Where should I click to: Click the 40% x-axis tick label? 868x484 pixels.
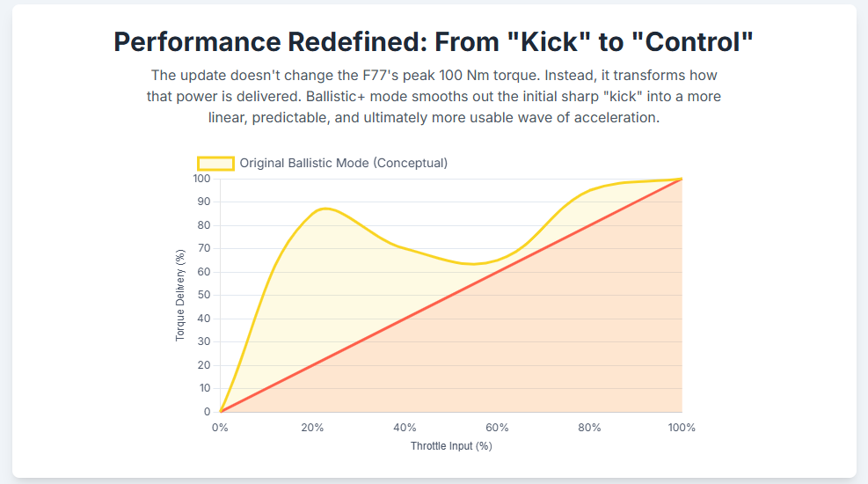[405, 428]
